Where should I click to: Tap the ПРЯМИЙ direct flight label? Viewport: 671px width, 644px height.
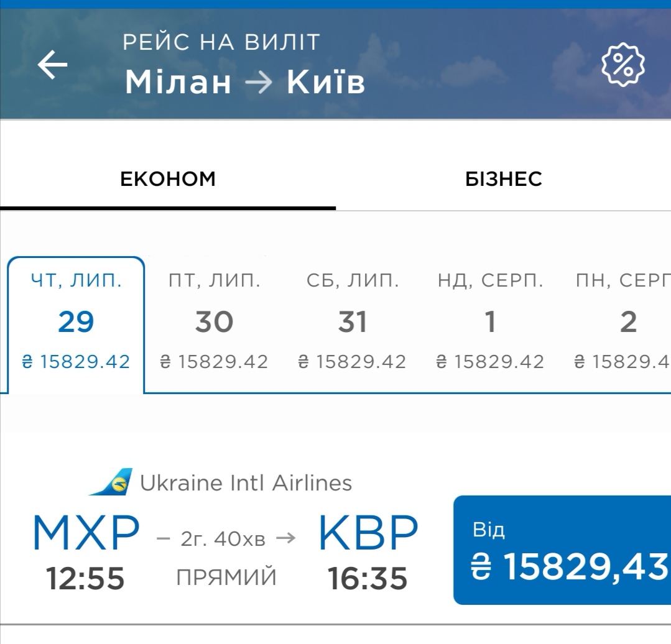227,577
